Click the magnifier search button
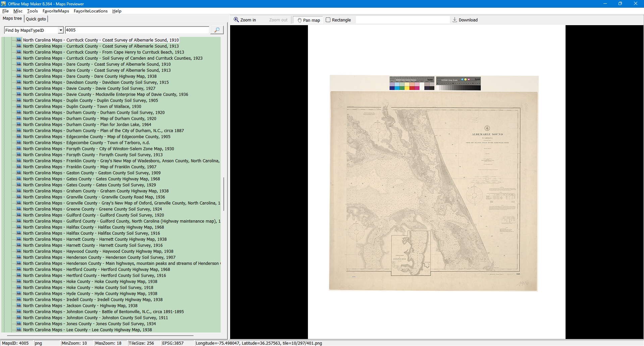The width and height of the screenshot is (644, 346). coord(217,30)
